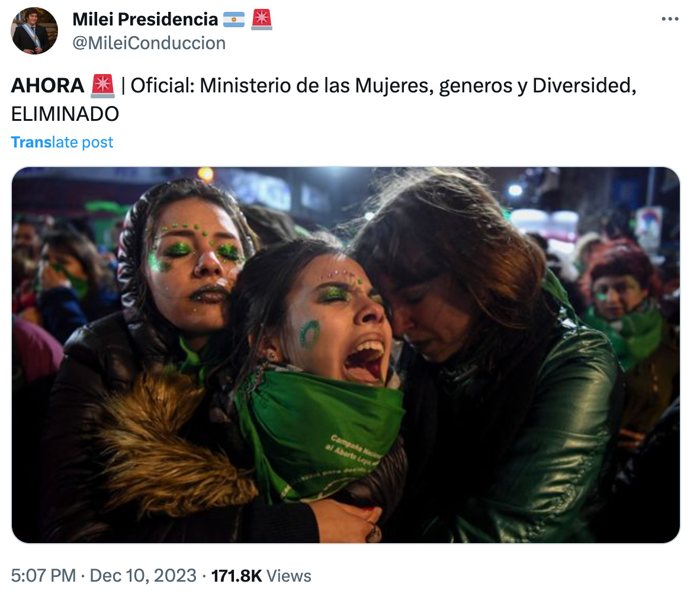Image resolution: width=700 pixels, height=603 pixels.
Task: Click the 5:07 PM timestamp
Action: [43, 575]
